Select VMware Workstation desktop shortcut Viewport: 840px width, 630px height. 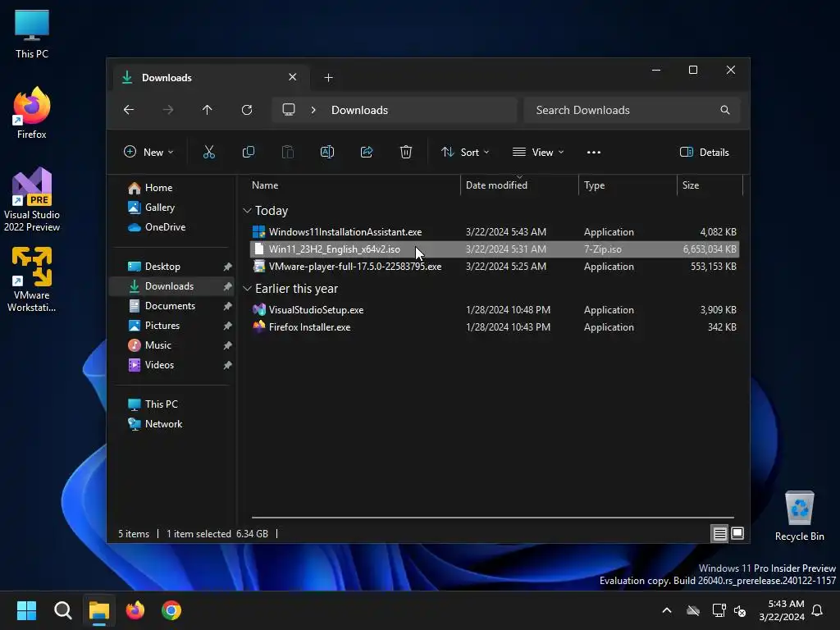[32, 280]
